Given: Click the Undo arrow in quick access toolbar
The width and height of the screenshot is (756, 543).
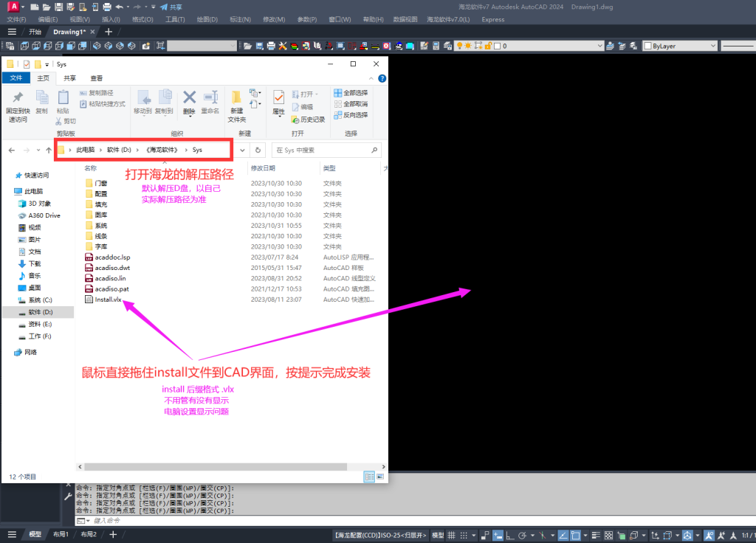Looking at the screenshot, I should coord(119,7).
